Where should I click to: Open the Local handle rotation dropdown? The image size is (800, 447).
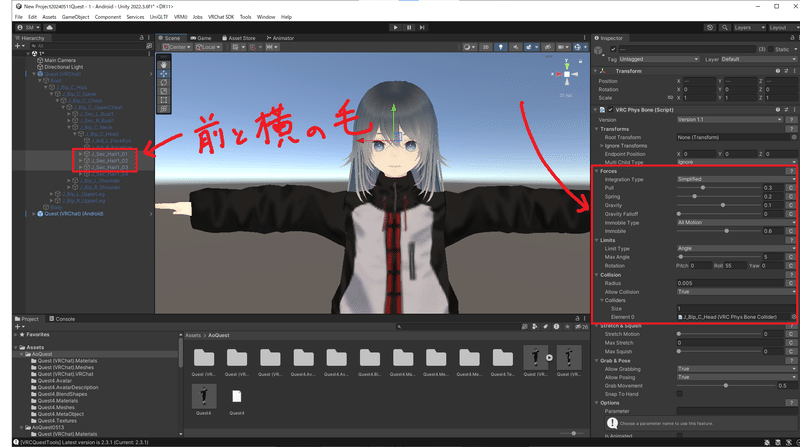[x=208, y=47]
